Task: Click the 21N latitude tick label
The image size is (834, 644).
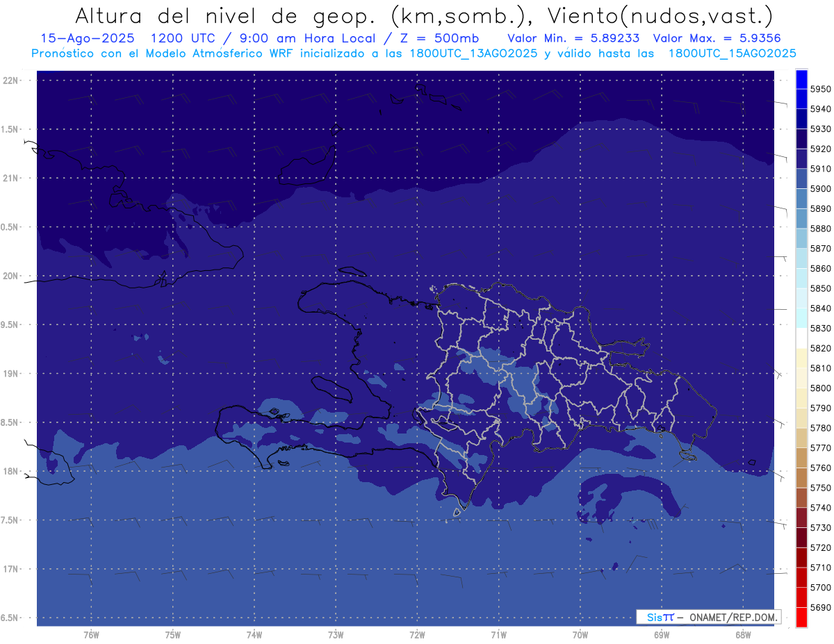Action: [11, 178]
